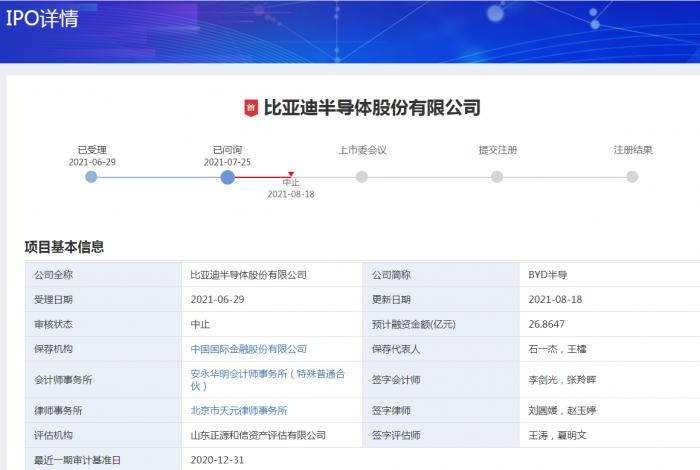The width and height of the screenshot is (700, 470).
Task: Click the red 中止 triangle marker on timeline
Action: point(291,174)
